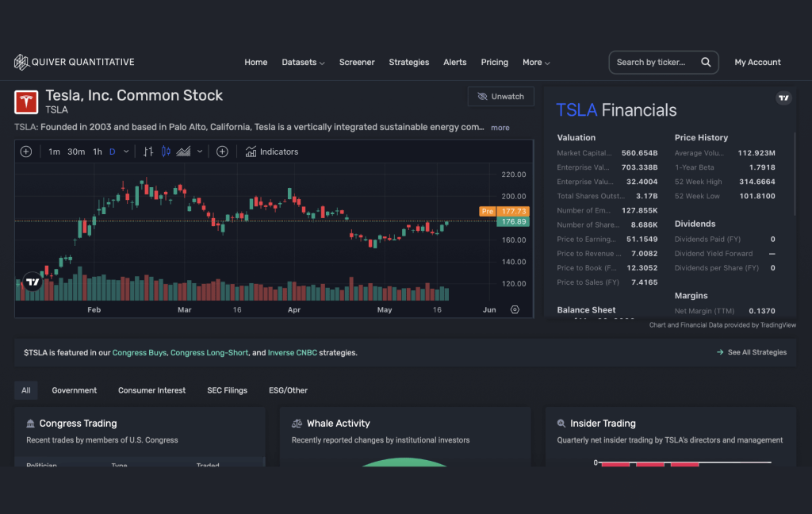Select the Consumer Interest tab
Screen dimensions: 812x514
pyautogui.click(x=151, y=390)
